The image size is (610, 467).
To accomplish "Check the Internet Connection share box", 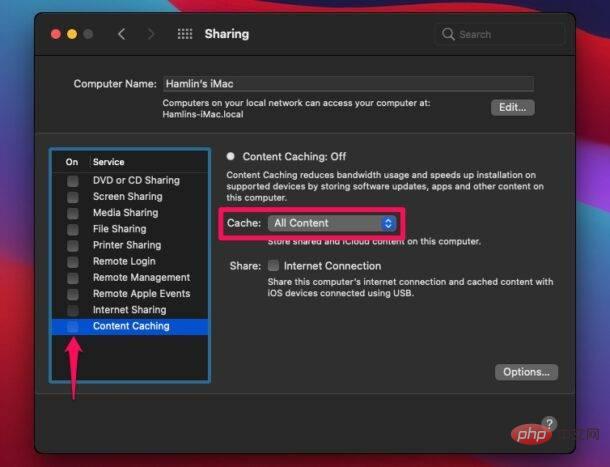I will (273, 266).
